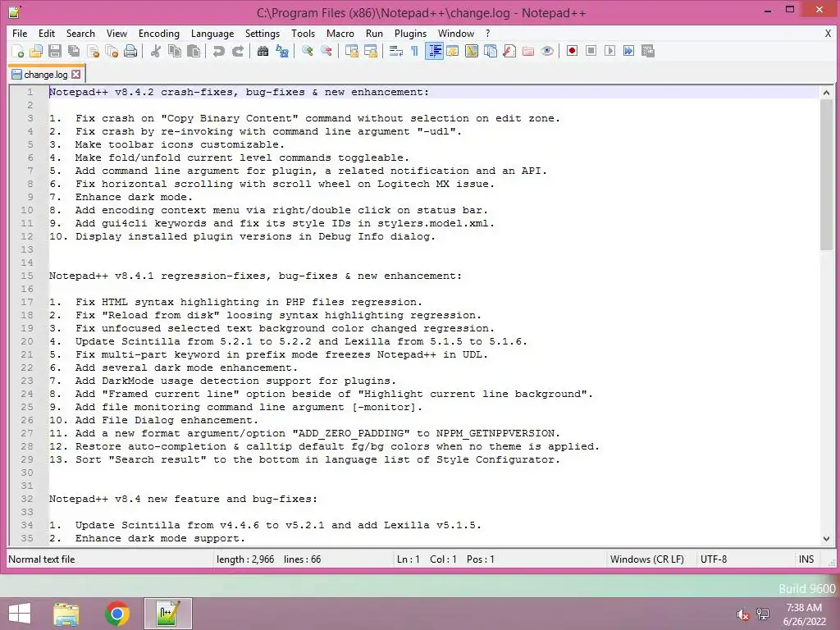Click the Save All toolbar icon
This screenshot has height=630, width=840.
(74, 52)
